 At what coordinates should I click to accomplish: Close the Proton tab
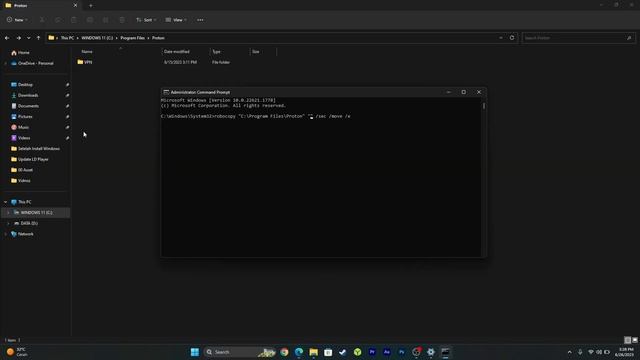75,5
